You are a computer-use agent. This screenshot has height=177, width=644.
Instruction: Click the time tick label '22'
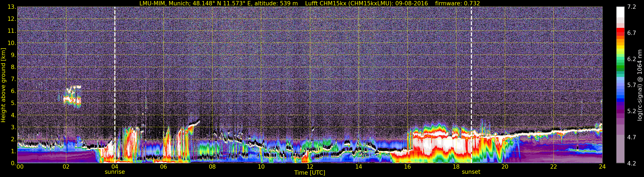[554, 167]
